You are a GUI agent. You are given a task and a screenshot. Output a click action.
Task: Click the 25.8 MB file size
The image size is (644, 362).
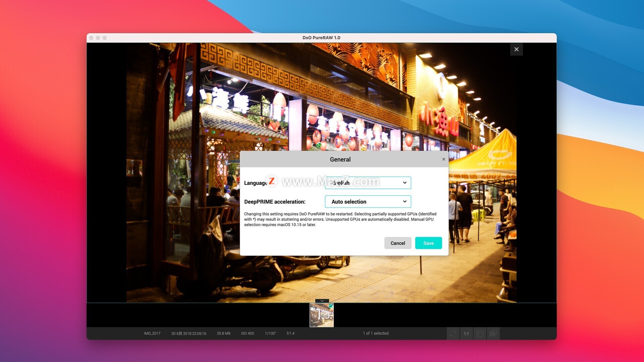[x=223, y=334]
